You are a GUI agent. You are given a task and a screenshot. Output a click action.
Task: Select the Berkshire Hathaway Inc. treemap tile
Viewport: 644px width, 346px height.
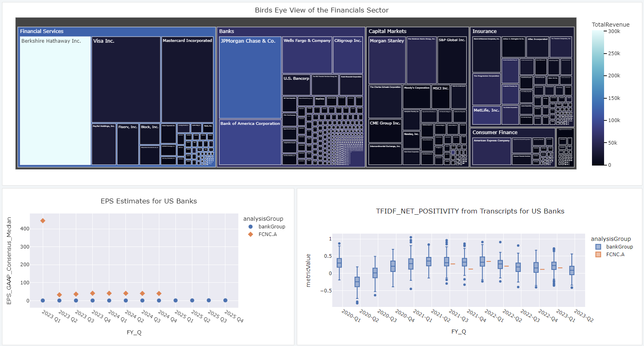tap(55, 101)
